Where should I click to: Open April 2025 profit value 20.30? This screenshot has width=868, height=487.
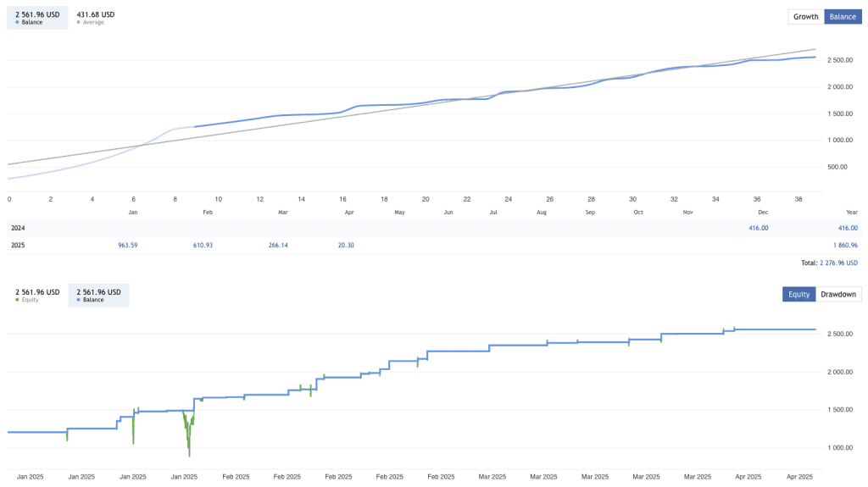click(345, 245)
